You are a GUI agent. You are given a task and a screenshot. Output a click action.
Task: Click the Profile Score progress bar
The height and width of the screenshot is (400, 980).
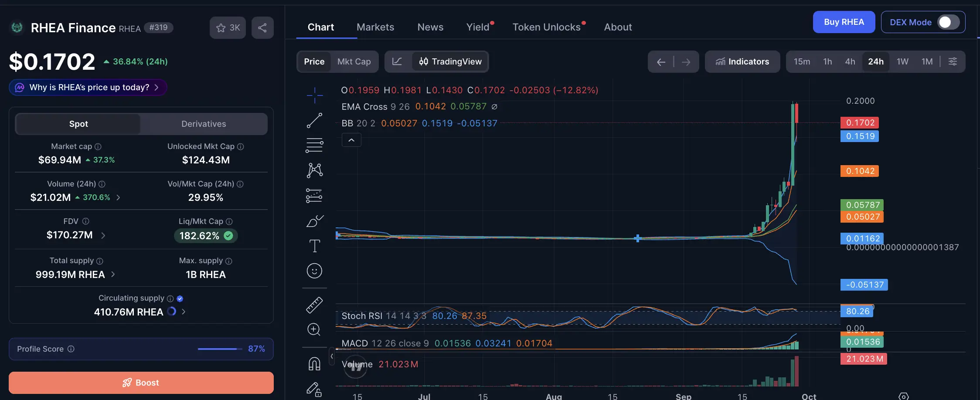click(220, 349)
